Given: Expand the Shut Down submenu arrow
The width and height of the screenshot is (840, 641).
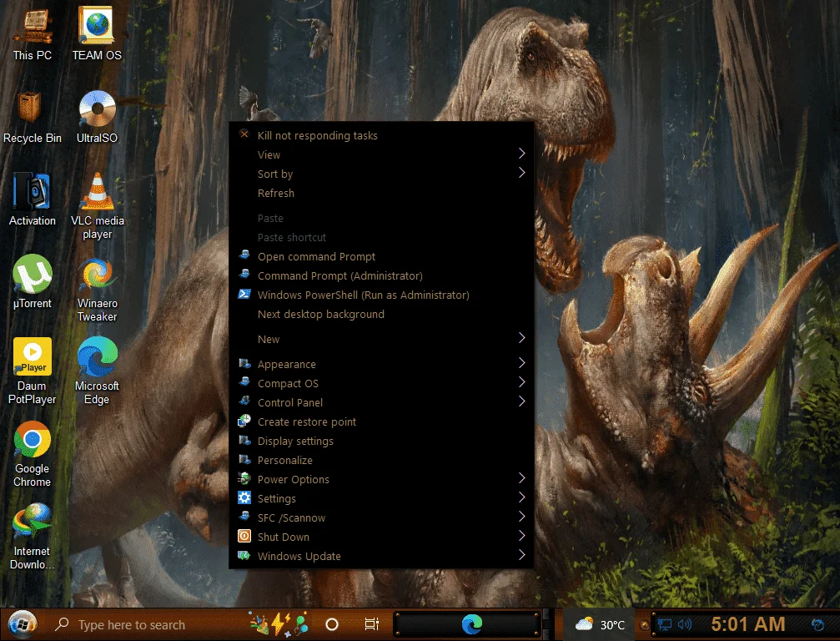Looking at the screenshot, I should (x=522, y=536).
